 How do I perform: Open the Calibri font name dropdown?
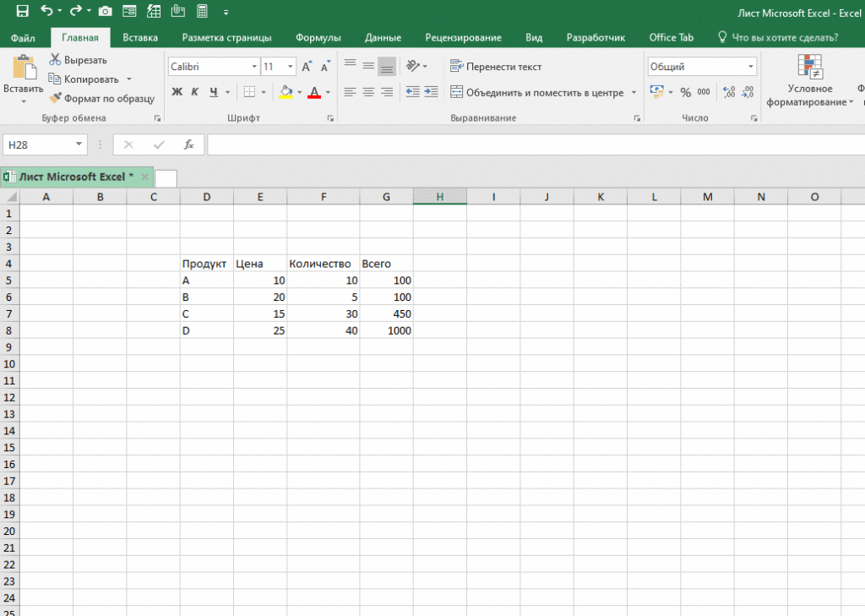coord(254,67)
